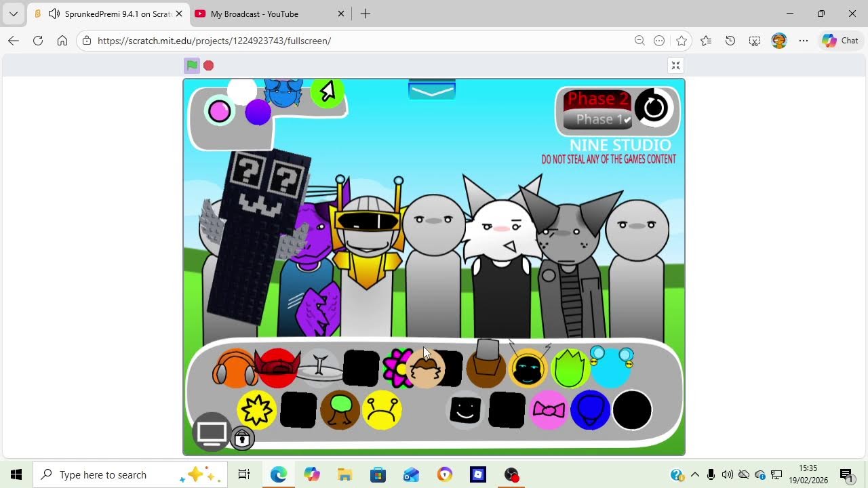Click the gray striped cat character
868x488 pixels.
coord(570,264)
